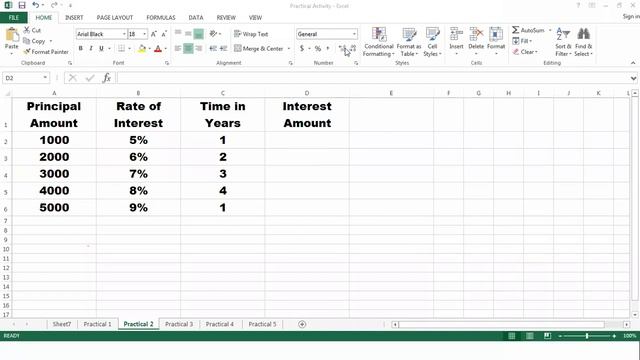This screenshot has height=360, width=640.
Task: Click the Save icon in quick access toolbar
Action: (22, 5)
